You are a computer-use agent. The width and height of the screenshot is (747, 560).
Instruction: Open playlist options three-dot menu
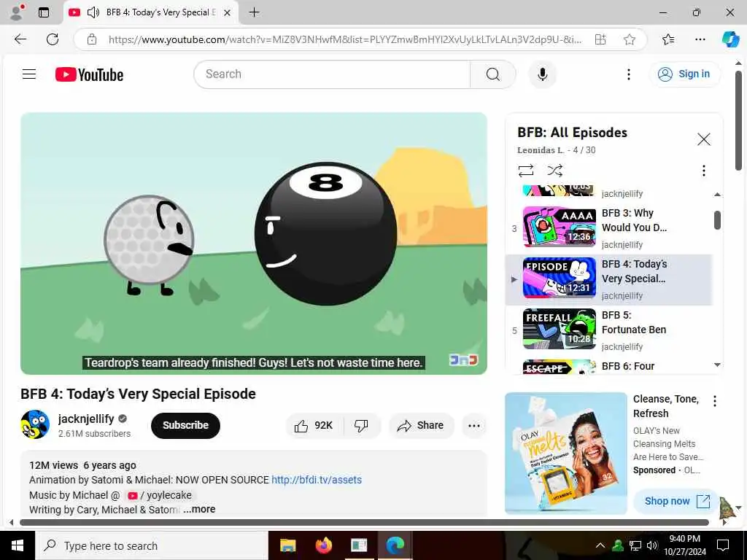coord(704,171)
